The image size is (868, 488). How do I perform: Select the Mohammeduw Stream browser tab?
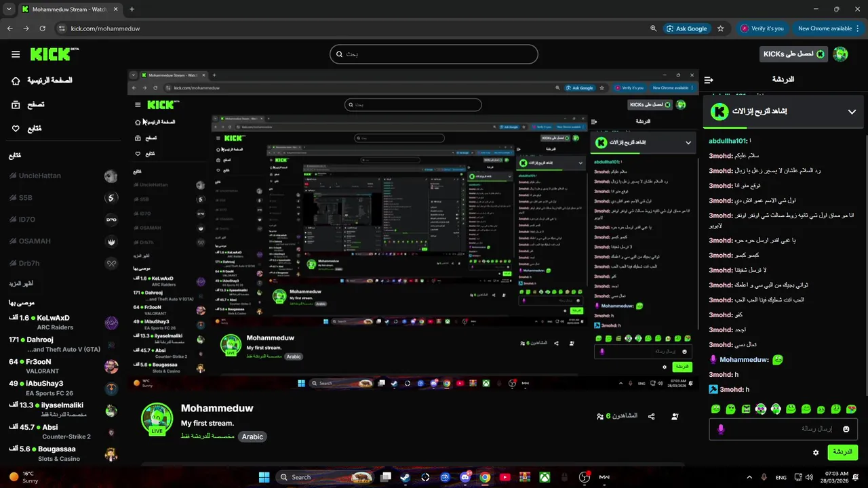(x=69, y=9)
